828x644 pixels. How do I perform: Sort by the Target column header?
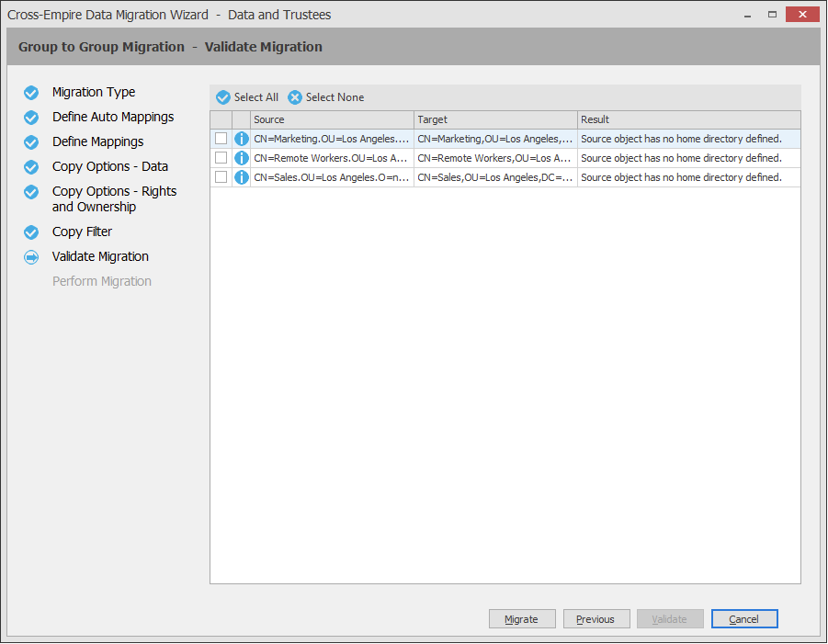pos(495,119)
